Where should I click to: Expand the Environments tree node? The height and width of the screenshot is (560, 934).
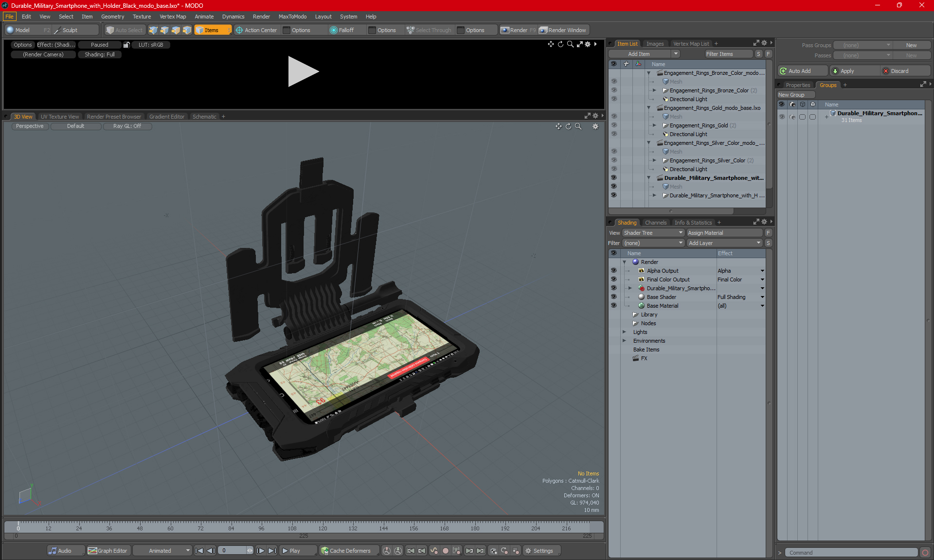625,341
